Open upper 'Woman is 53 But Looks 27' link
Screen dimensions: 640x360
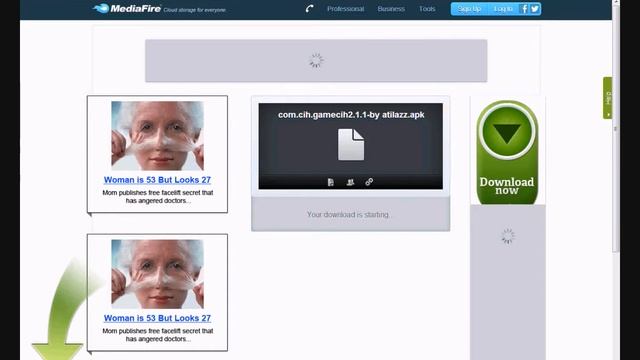pyautogui.click(x=157, y=180)
